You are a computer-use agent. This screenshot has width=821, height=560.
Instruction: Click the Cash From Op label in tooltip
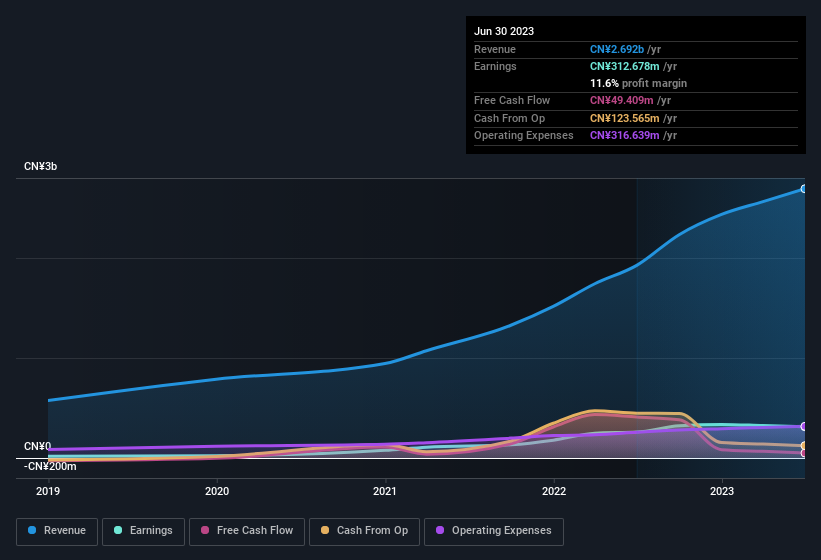[x=509, y=118]
